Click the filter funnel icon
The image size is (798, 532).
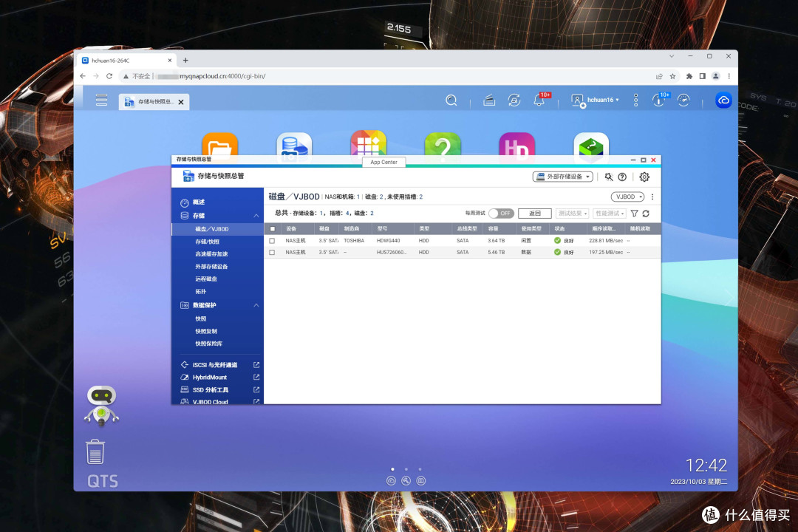pyautogui.click(x=634, y=214)
